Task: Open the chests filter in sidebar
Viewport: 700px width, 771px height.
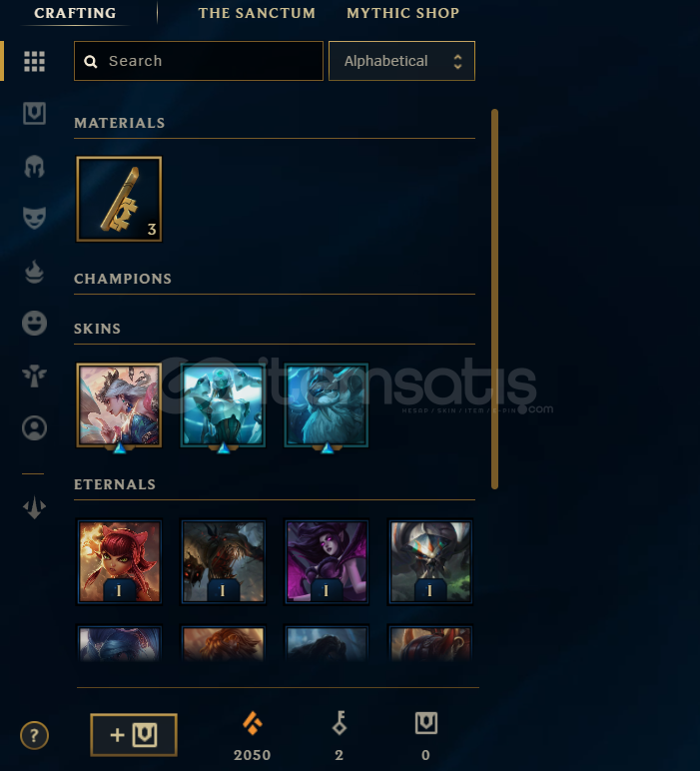Action: tap(34, 114)
